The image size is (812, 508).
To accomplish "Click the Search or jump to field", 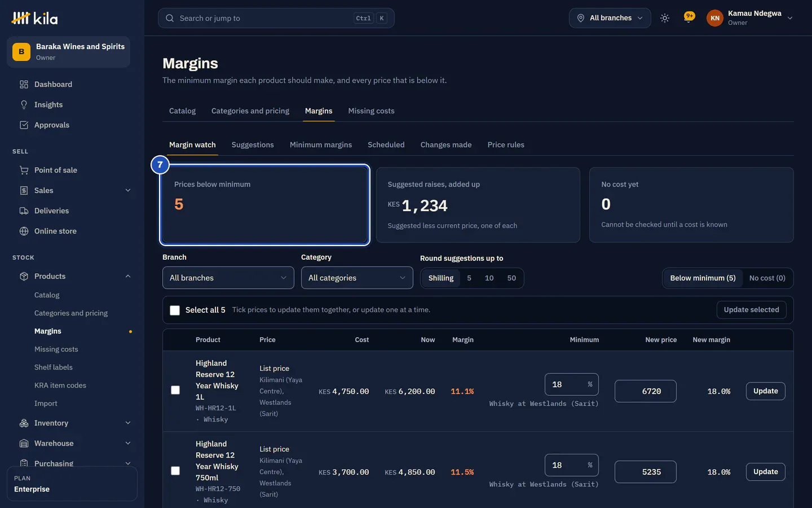I will [x=276, y=18].
